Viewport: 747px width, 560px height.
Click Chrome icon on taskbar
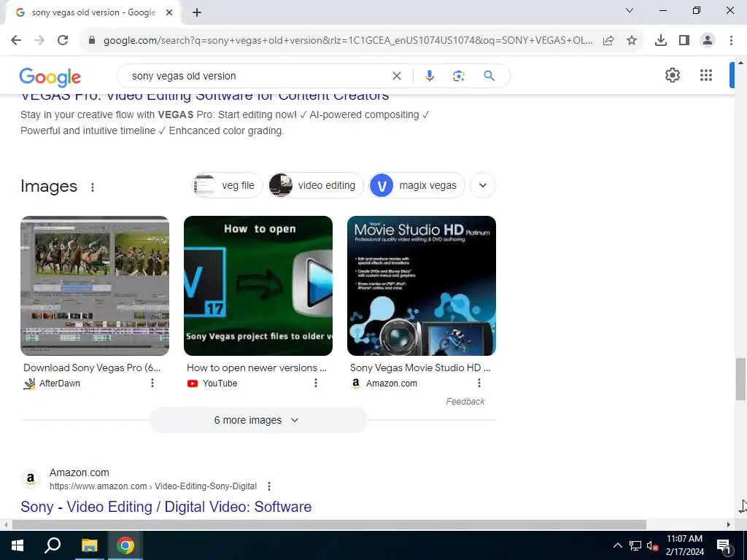coord(125,545)
